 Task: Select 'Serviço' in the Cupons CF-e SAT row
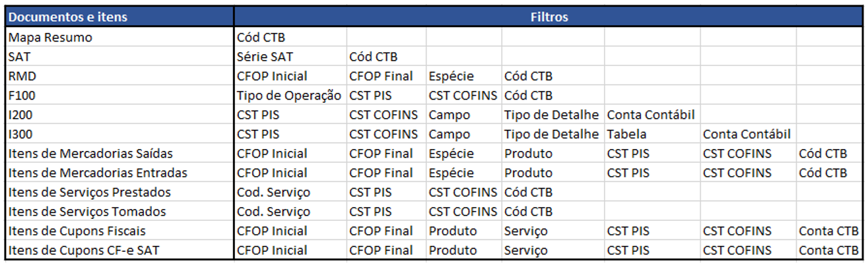526,251
